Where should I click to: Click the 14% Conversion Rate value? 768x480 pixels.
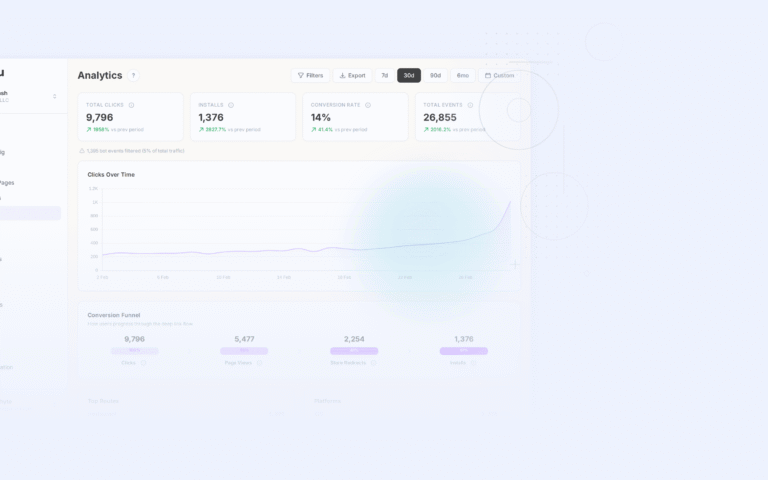click(x=321, y=118)
